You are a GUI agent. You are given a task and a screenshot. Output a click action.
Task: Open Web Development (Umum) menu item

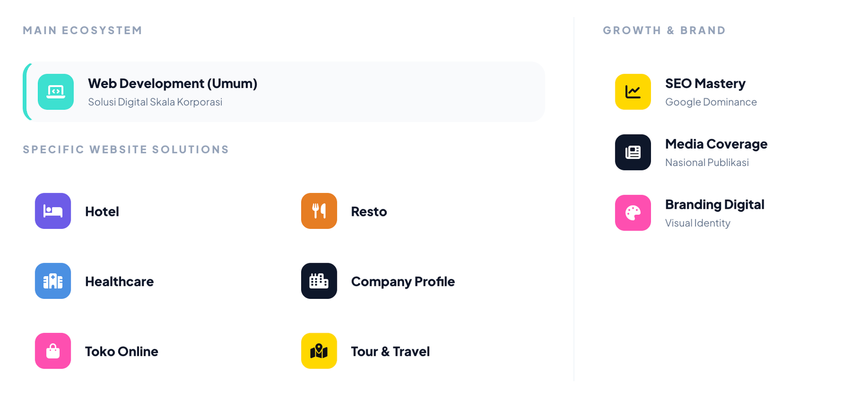pyautogui.click(x=173, y=84)
